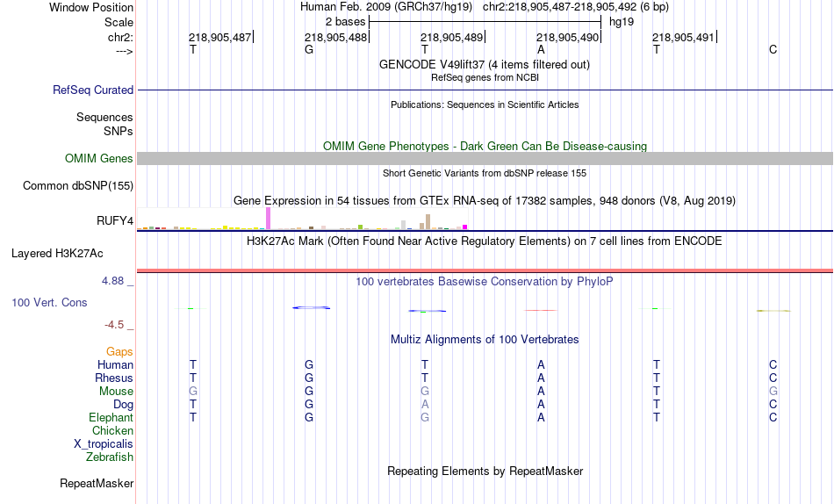Viewport: 834px width, 504px height.
Task: Click the 100 Vert. Cons track label
Action: [49, 302]
